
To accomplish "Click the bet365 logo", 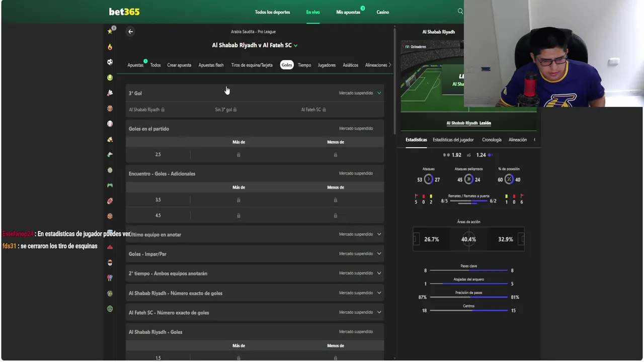I will click(124, 12).
